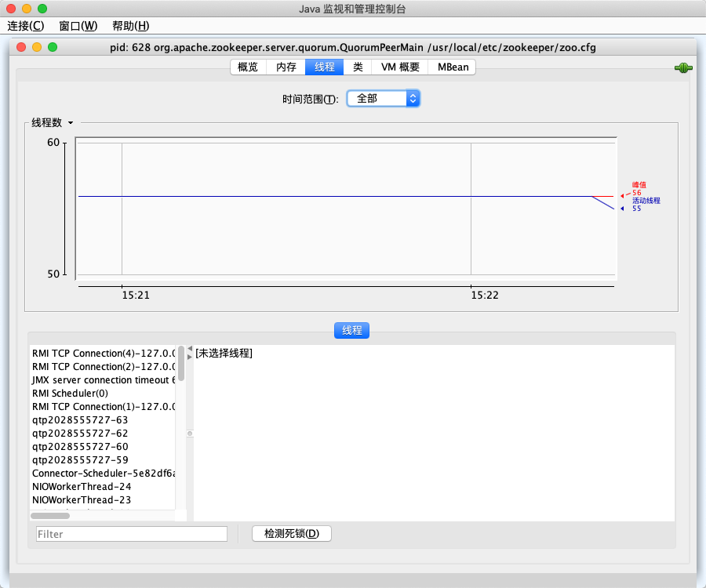
Task: Open the 帮助(H) menu
Action: [130, 26]
